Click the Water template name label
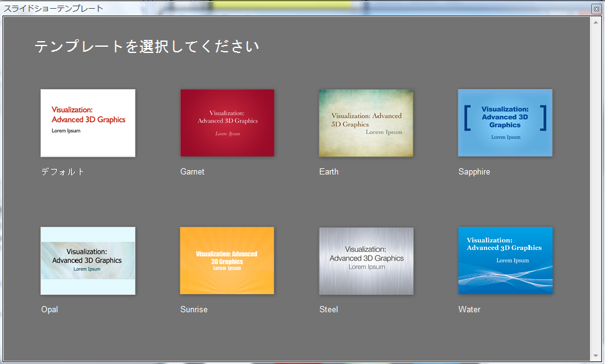Screen dimensions: 605x364 click(x=469, y=309)
